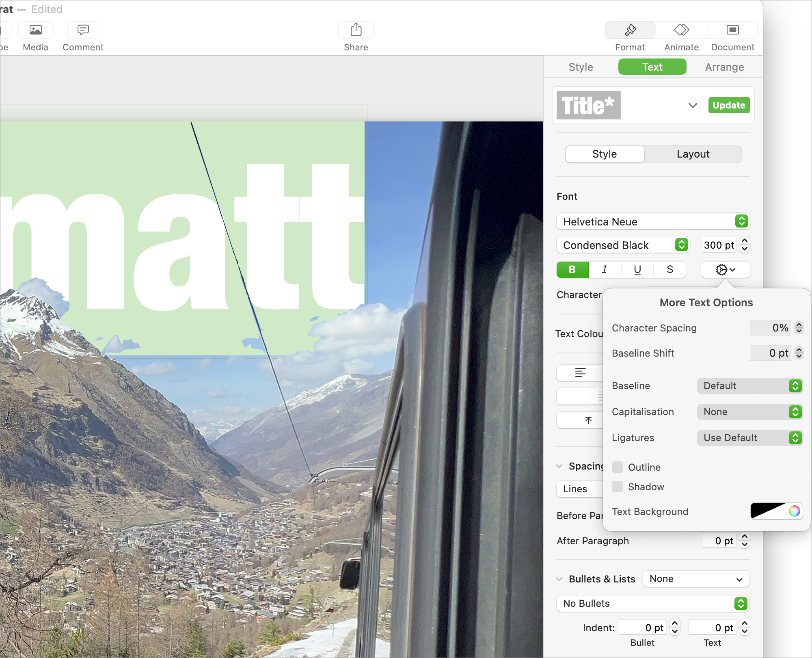
Task: Click the Bullet indent stepper
Action: [x=675, y=628]
